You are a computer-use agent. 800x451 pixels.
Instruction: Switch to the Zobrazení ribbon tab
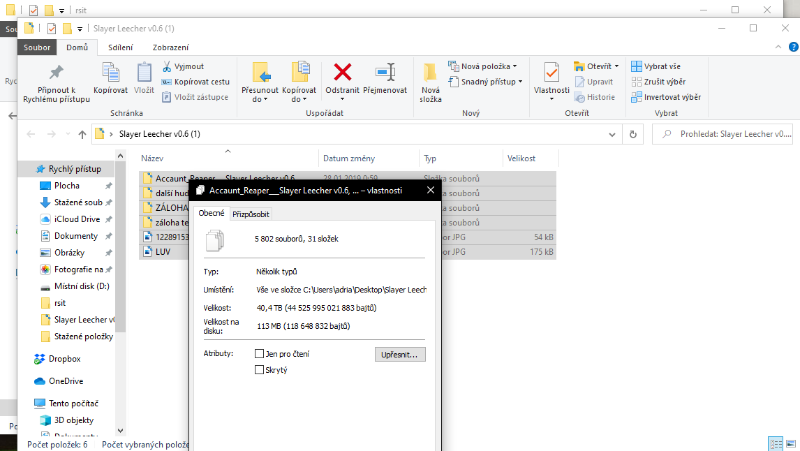[x=170, y=47]
